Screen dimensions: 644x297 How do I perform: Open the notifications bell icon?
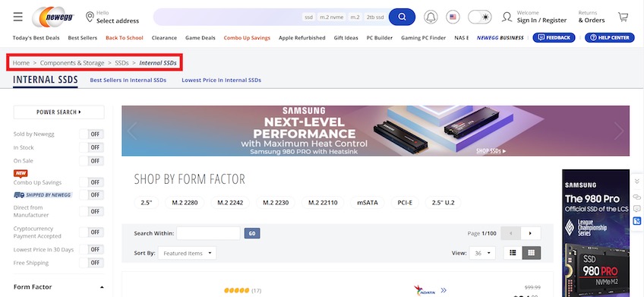click(x=431, y=17)
